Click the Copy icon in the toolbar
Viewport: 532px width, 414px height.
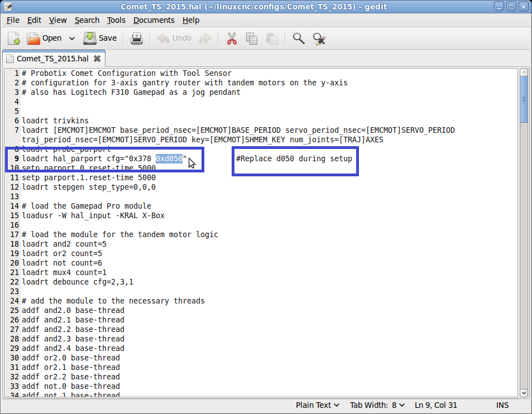pyautogui.click(x=252, y=38)
